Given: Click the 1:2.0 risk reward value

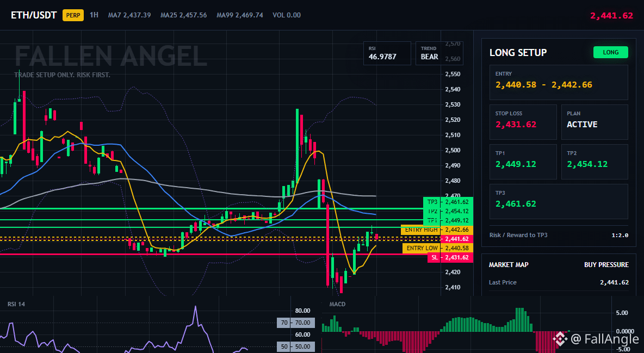Looking at the screenshot, I should point(620,236).
